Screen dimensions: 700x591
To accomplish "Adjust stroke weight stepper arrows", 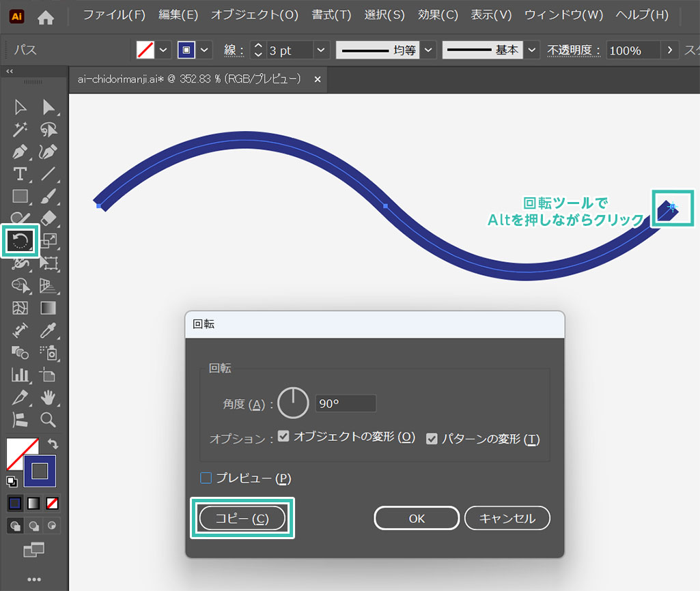I will click(258, 50).
